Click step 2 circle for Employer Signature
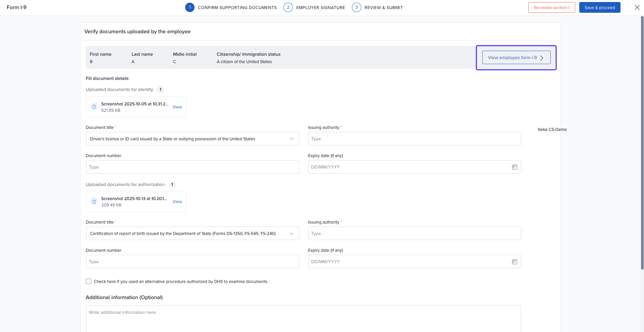This screenshot has height=332, width=644. coord(288,7)
